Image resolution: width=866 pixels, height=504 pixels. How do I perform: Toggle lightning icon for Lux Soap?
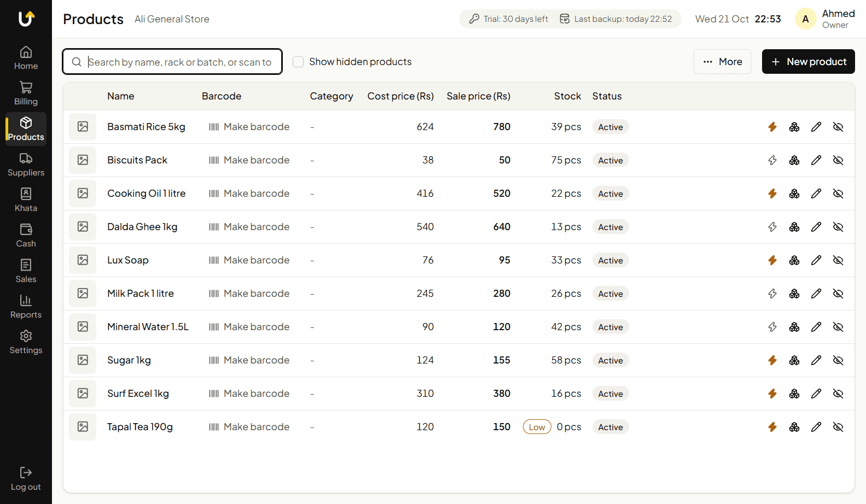point(772,260)
